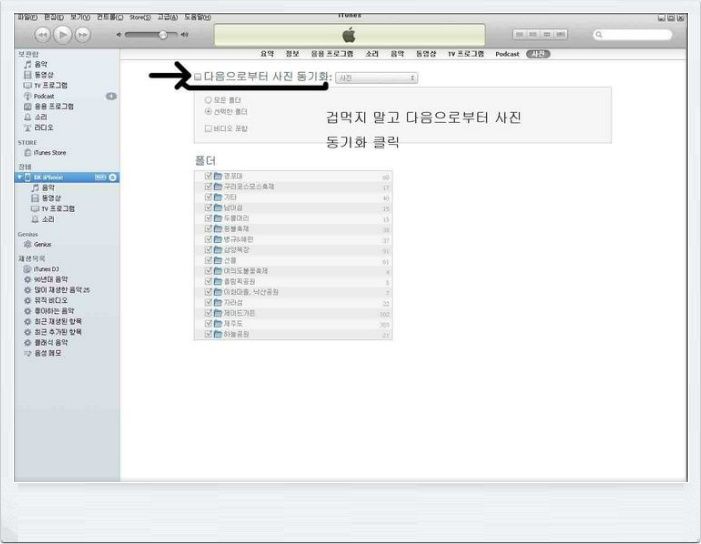The height and width of the screenshot is (544, 701).
Task: Collapse the iPhone device tree triangle
Action: point(20,177)
